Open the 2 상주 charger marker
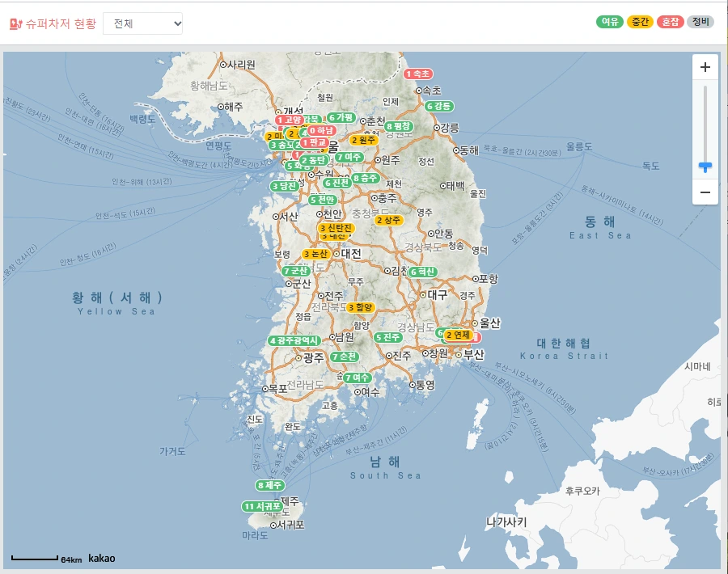Viewport: 728px width, 574px height. pos(388,220)
